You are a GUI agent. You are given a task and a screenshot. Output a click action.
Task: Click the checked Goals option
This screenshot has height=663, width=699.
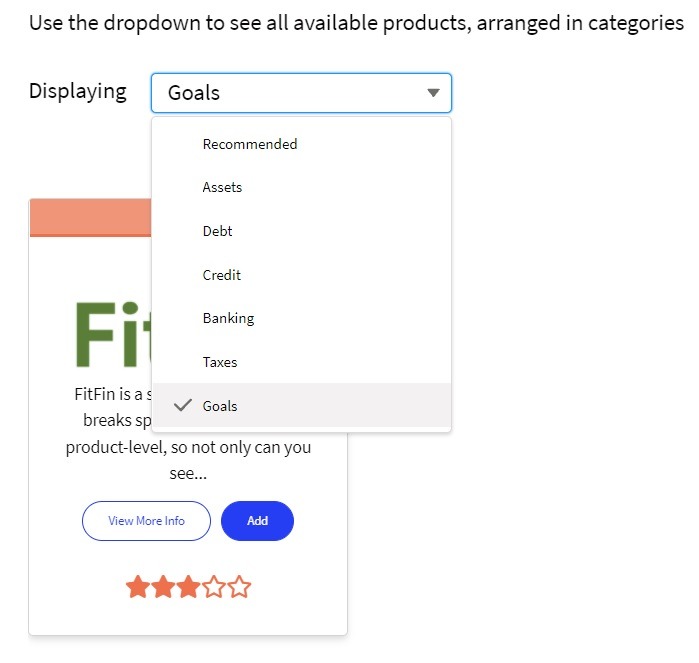click(301, 405)
